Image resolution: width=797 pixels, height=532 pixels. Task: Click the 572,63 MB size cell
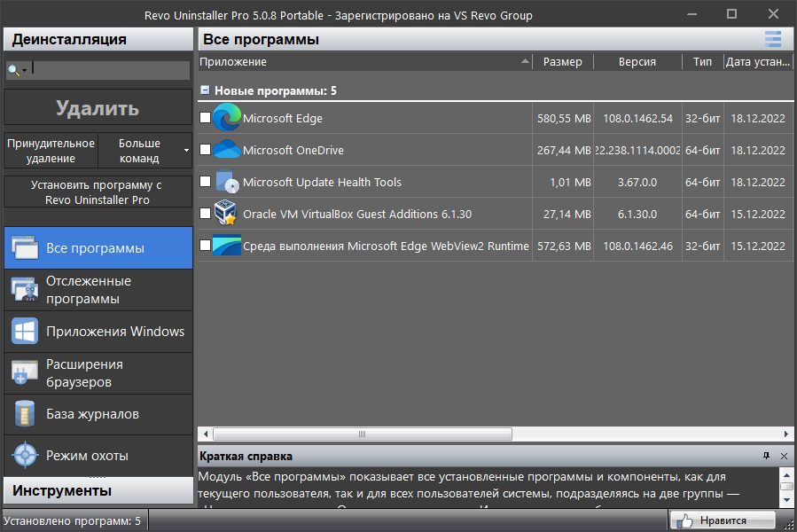564,246
